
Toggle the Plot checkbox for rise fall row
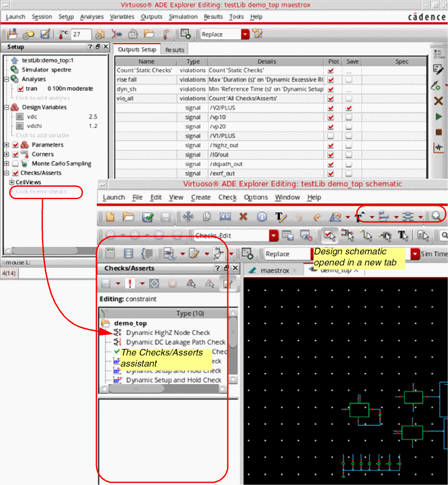[330, 80]
